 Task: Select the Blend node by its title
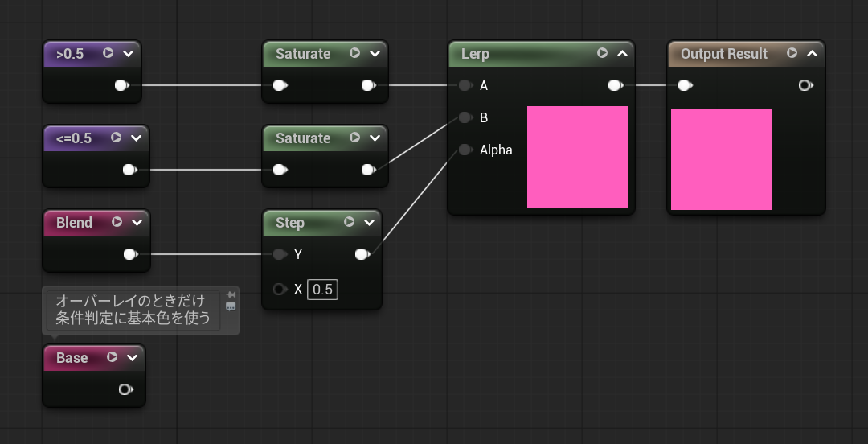pos(74,223)
